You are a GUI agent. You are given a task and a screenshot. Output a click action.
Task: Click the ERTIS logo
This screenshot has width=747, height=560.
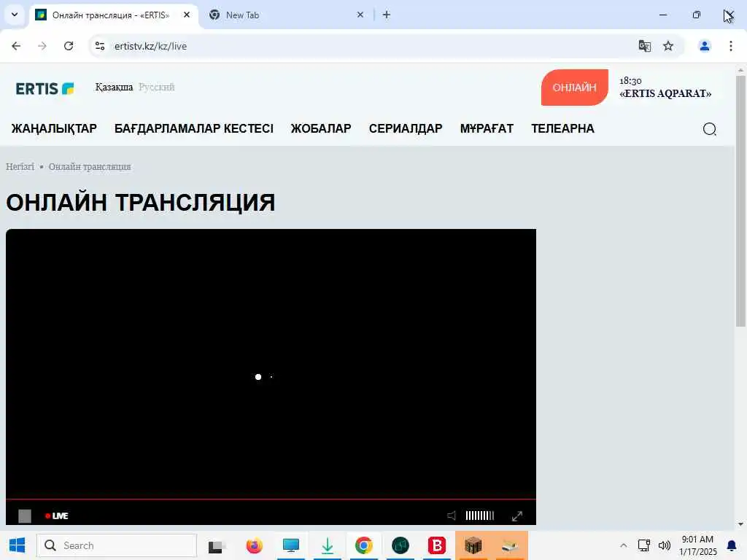point(44,88)
